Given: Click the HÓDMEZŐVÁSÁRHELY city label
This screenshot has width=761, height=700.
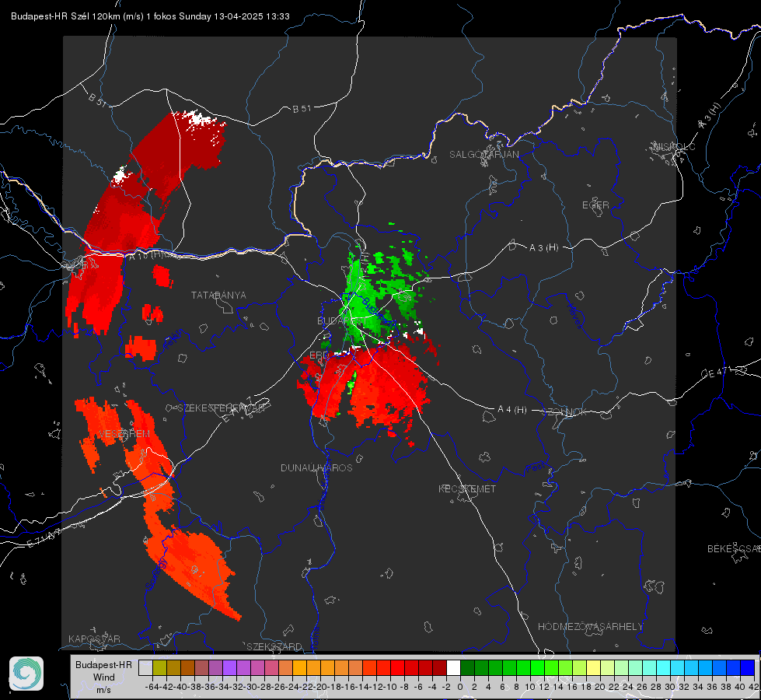Looking at the screenshot, I should (590, 627).
